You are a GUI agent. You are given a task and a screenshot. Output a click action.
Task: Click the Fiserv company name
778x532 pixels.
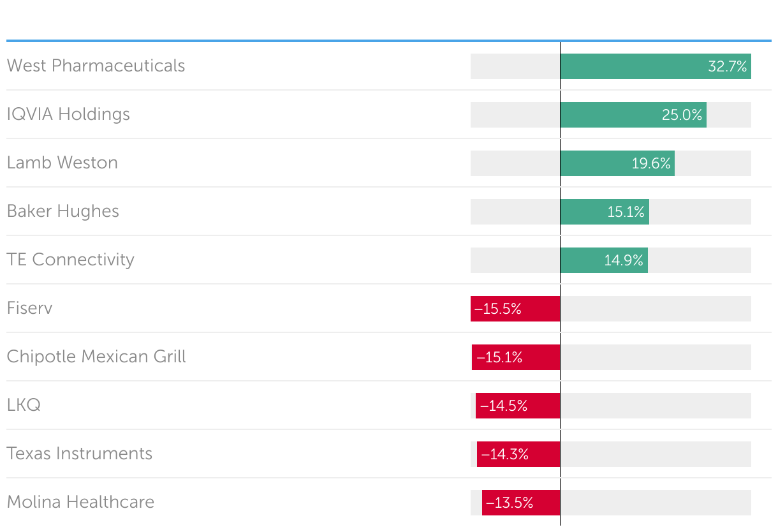click(30, 308)
